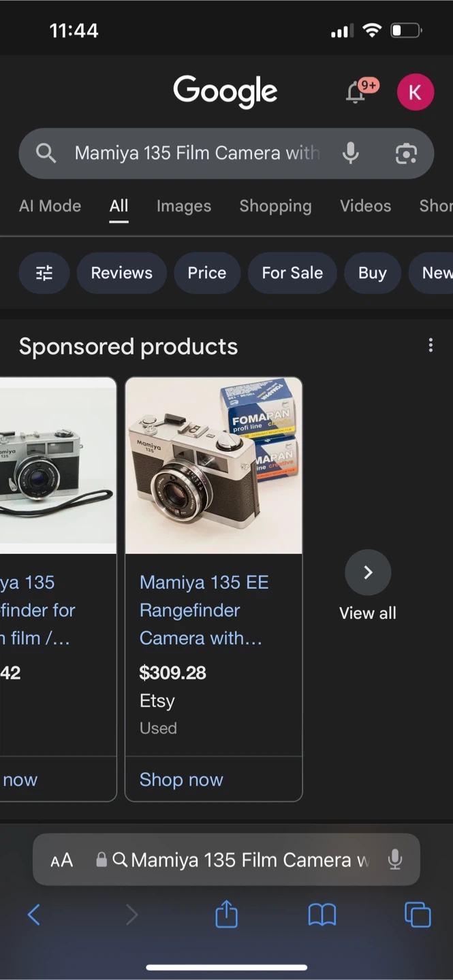Viewport: 453px width, 980px height.
Task: Apply the For Sale filter chip
Action: pos(292,273)
